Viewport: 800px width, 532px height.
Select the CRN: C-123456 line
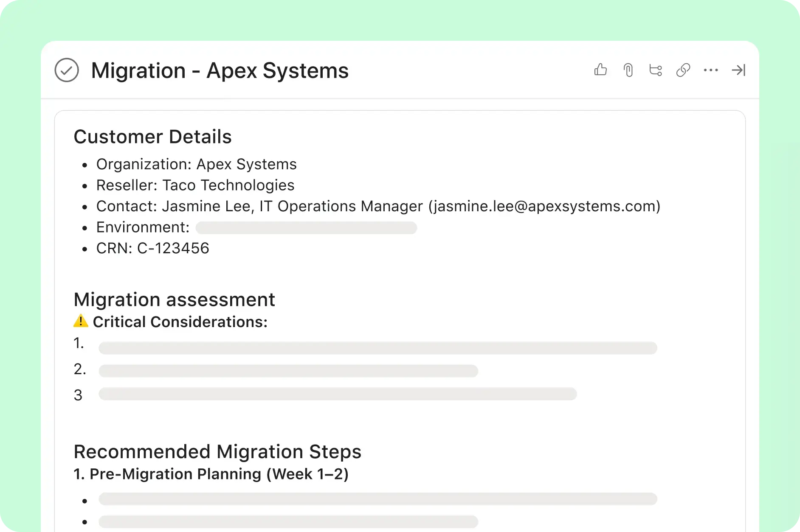(153, 248)
